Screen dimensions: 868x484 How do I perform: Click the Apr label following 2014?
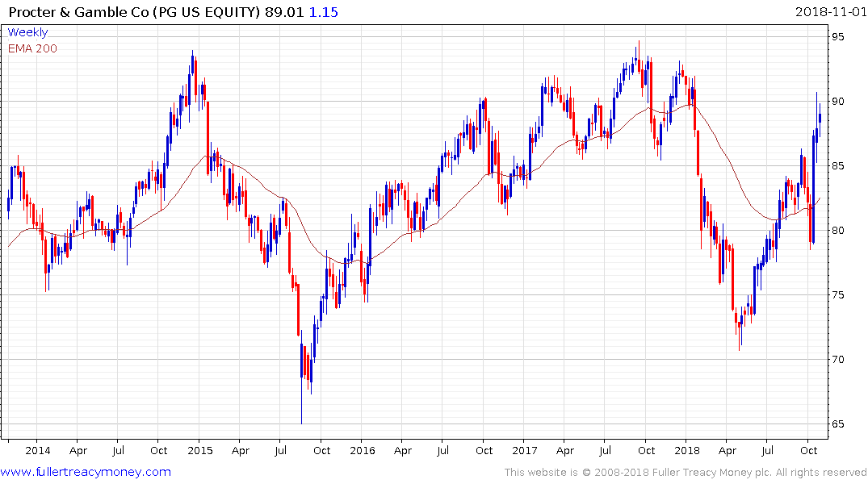point(78,451)
